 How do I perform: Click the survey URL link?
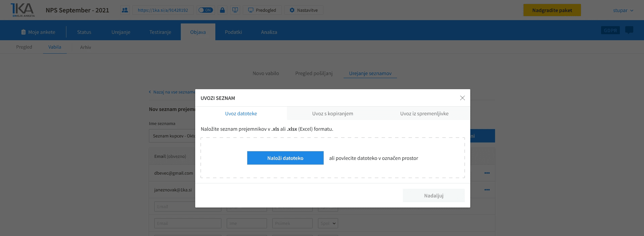(163, 10)
